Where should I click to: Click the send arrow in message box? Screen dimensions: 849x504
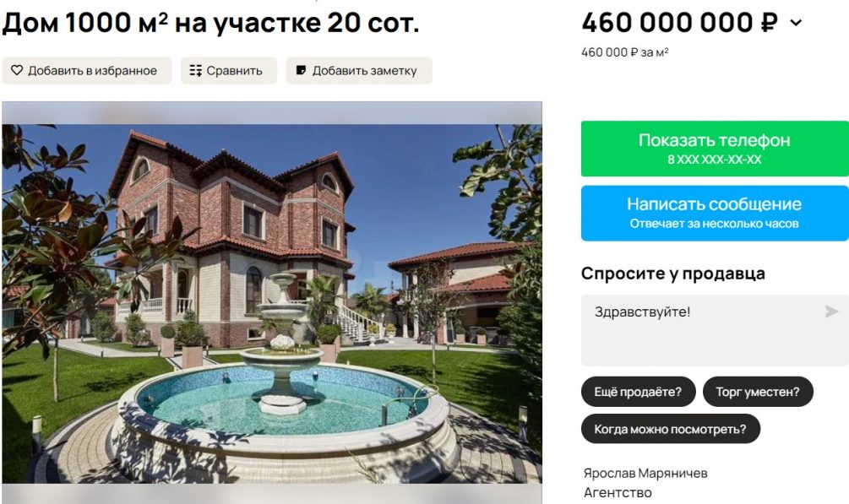(x=831, y=312)
